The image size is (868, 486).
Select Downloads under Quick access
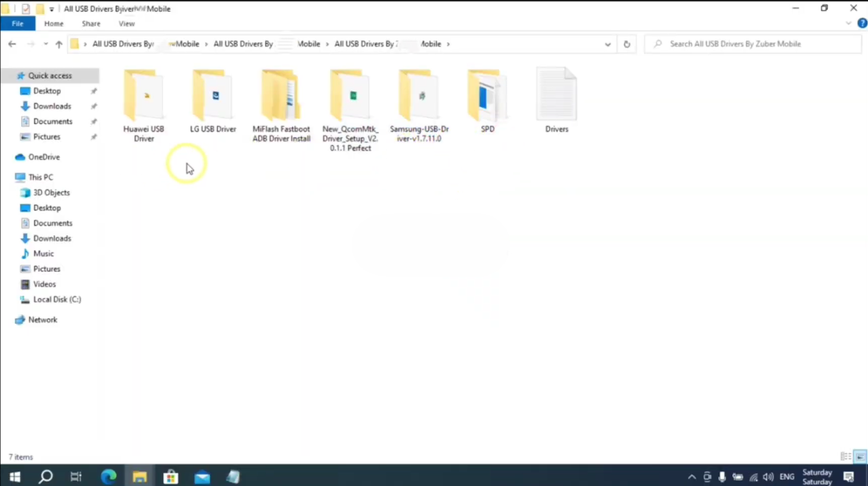(x=52, y=106)
